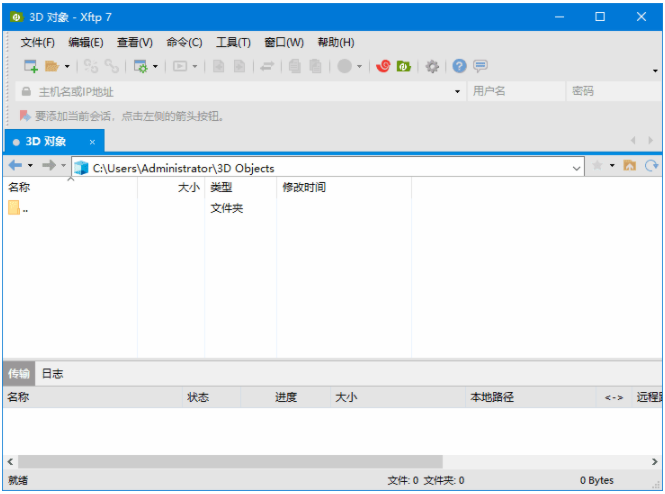
Task: Go back with the blue left arrow
Action: (x=15, y=165)
